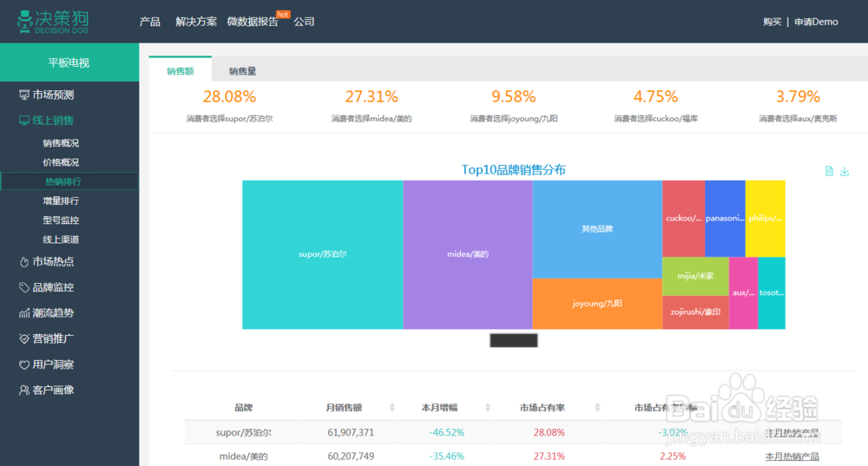Open 线上渠道 submenu item
This screenshot has width=868, height=466.
61,240
